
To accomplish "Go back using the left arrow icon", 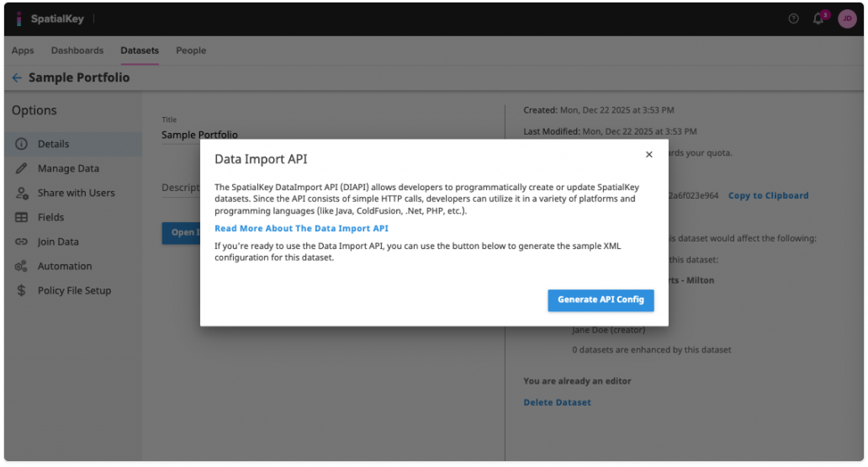I will point(17,78).
